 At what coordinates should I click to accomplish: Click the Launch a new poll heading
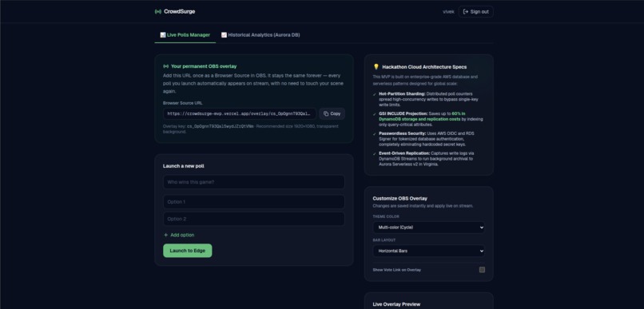point(184,166)
